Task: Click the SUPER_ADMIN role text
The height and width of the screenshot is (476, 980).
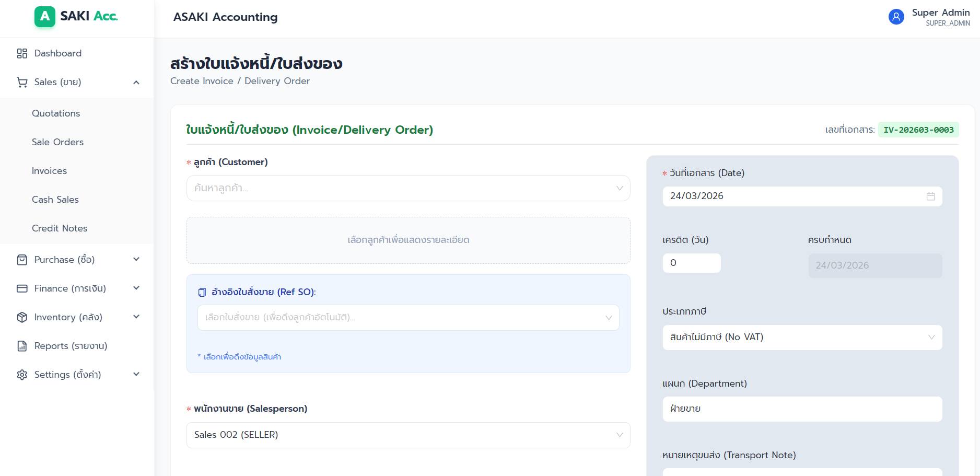Action: click(x=948, y=24)
